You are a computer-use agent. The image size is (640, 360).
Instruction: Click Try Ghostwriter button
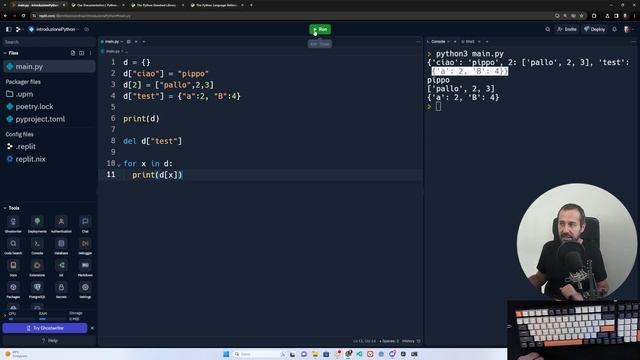(45, 328)
